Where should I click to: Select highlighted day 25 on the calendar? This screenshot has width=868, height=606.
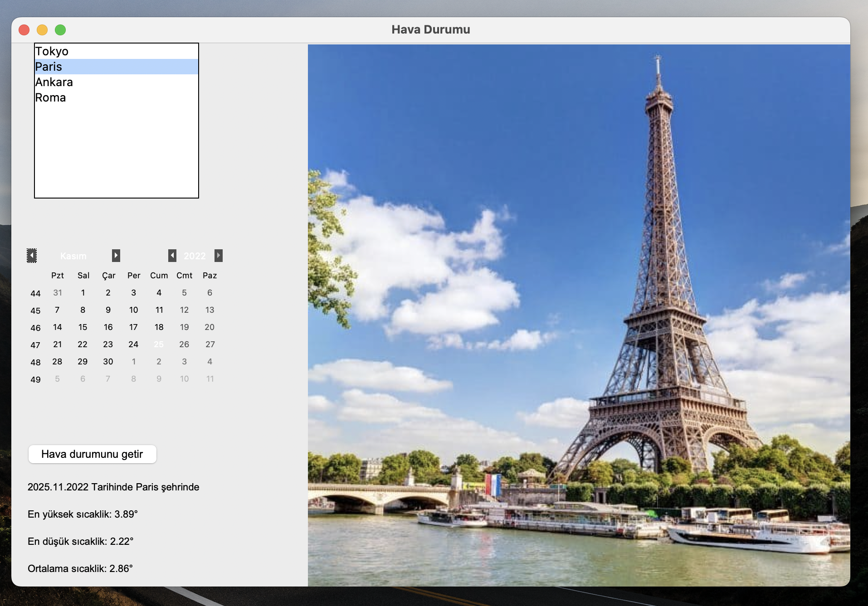(159, 344)
